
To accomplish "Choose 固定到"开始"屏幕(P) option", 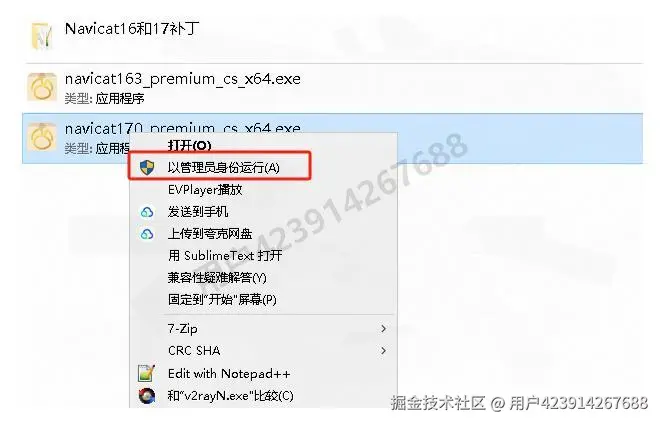I will pos(222,299).
